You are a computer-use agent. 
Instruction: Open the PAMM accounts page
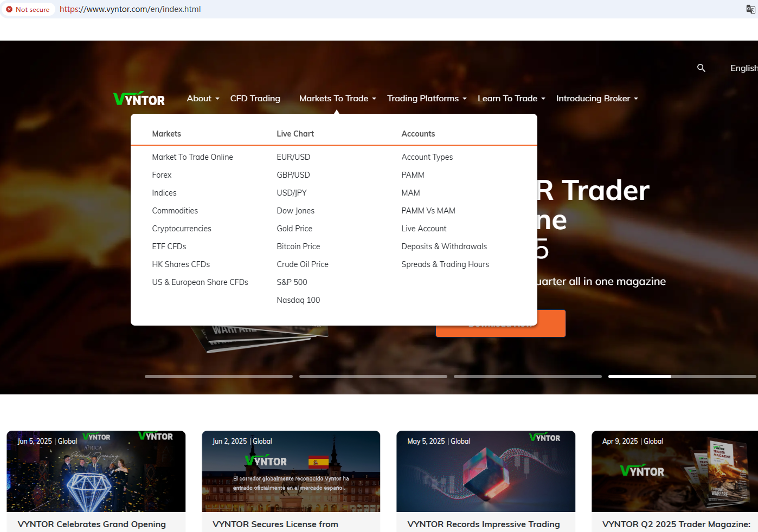click(413, 175)
